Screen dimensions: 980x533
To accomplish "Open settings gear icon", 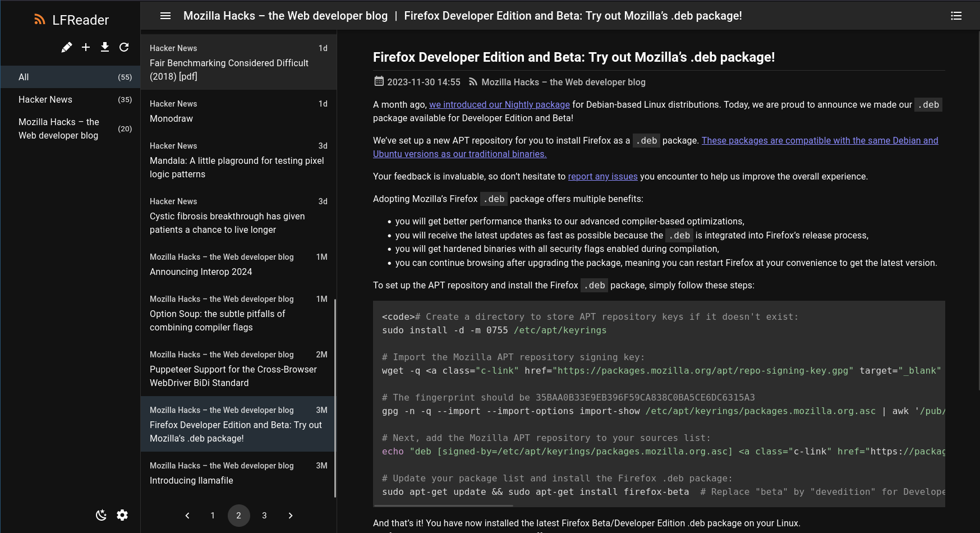I will [x=122, y=515].
